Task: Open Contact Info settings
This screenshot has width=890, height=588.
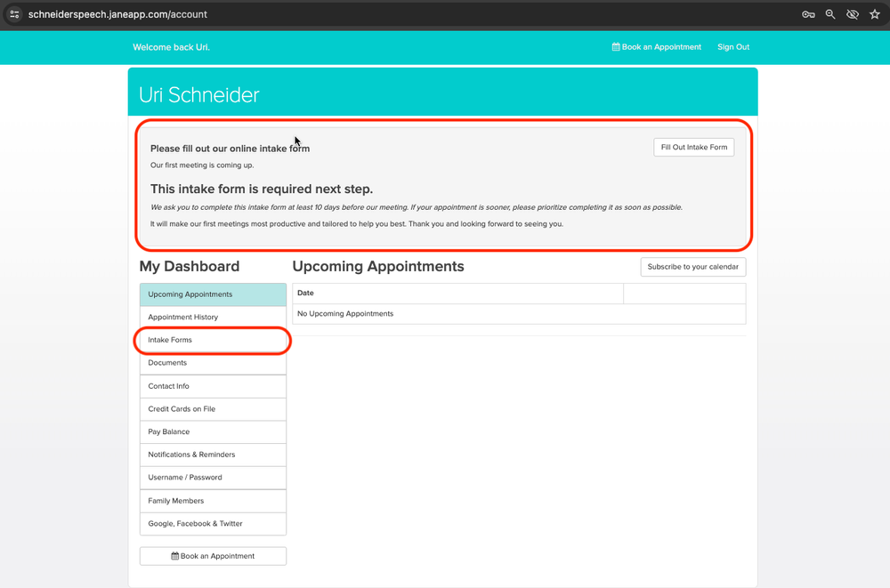Action: (x=169, y=386)
